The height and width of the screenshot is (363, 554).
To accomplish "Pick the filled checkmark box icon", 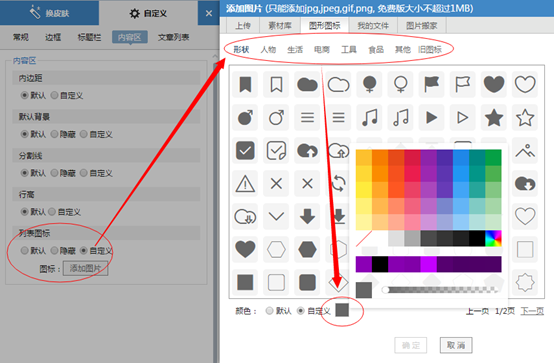I will (245, 151).
